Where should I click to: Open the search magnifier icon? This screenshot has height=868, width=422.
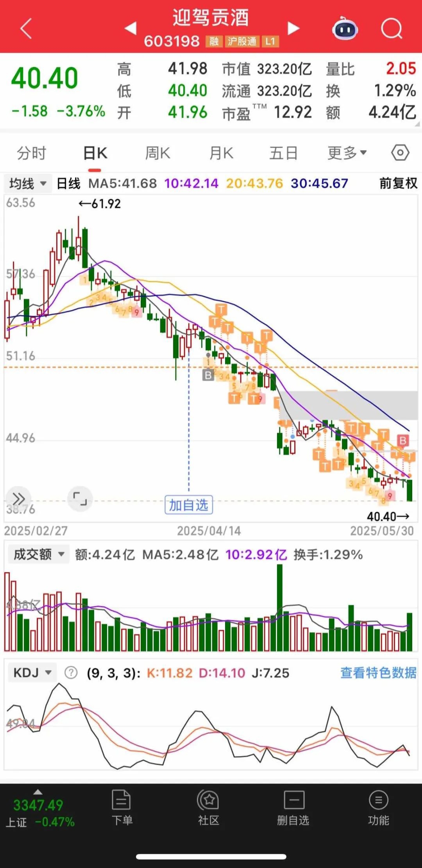392,29
